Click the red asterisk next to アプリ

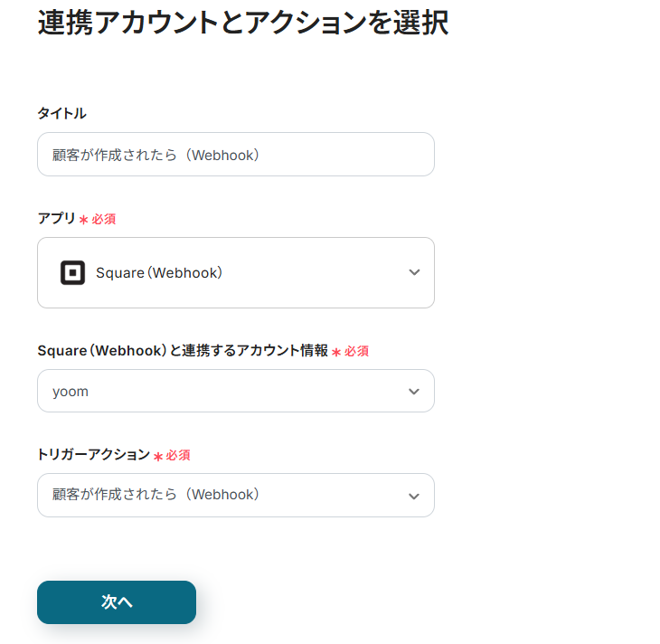[x=83, y=220]
